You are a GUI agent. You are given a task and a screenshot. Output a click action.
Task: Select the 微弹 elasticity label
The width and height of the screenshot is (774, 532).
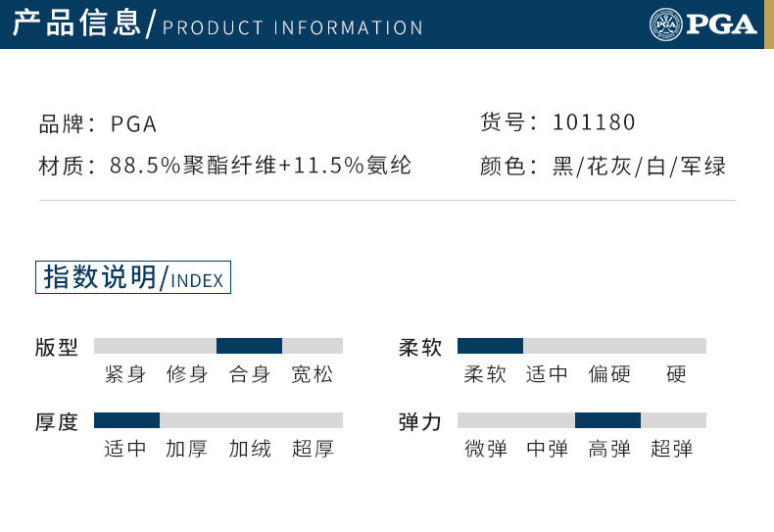tap(486, 450)
